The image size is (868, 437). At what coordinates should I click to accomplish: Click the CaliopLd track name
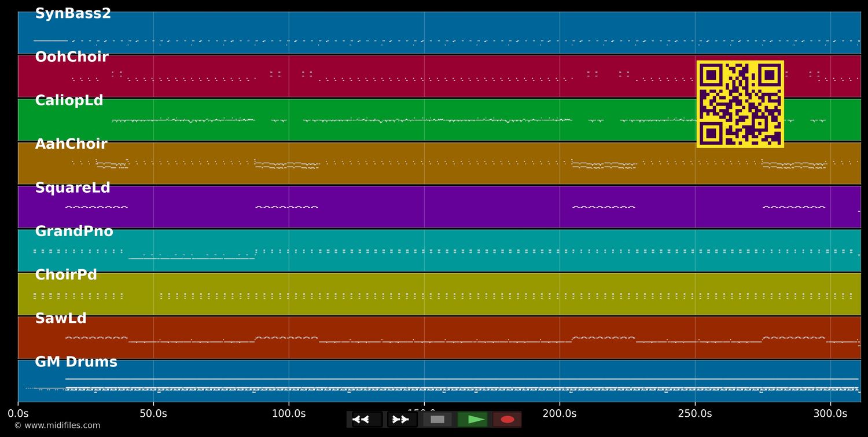[69, 101]
